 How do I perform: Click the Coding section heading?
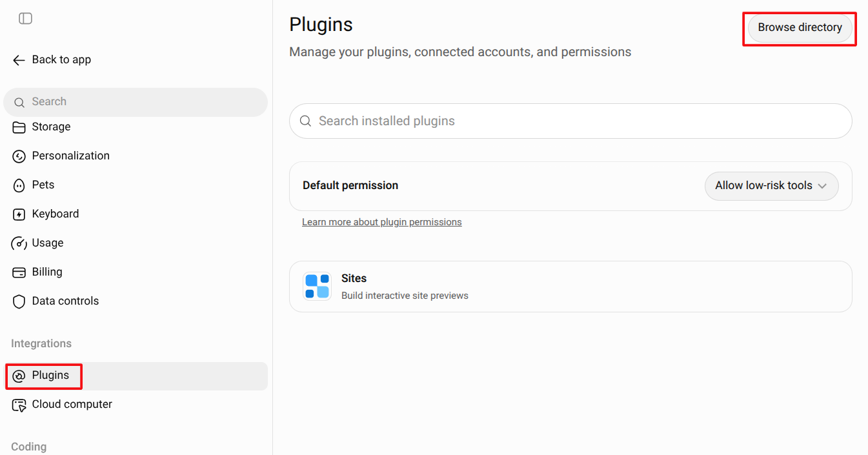29,447
